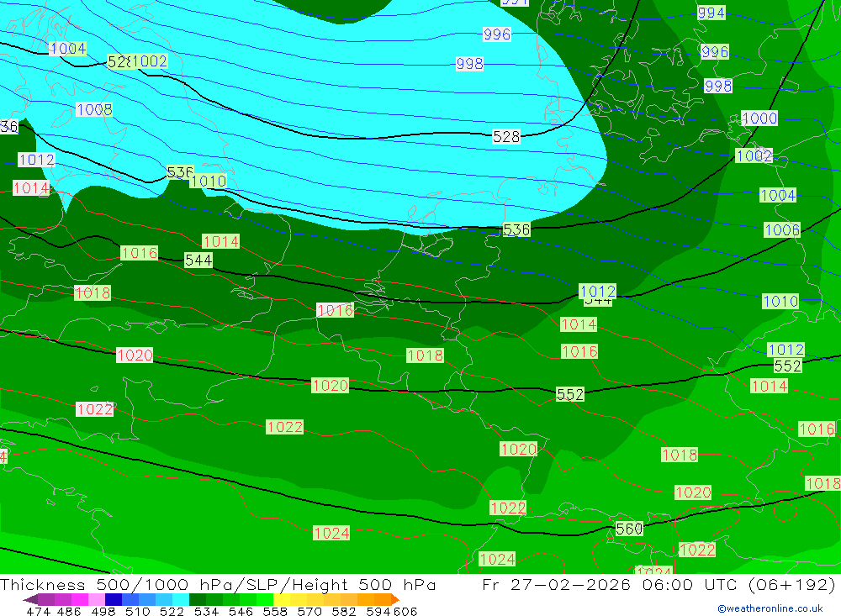
Task: Click the fully visible black 528 contour label
Action: tap(506, 137)
